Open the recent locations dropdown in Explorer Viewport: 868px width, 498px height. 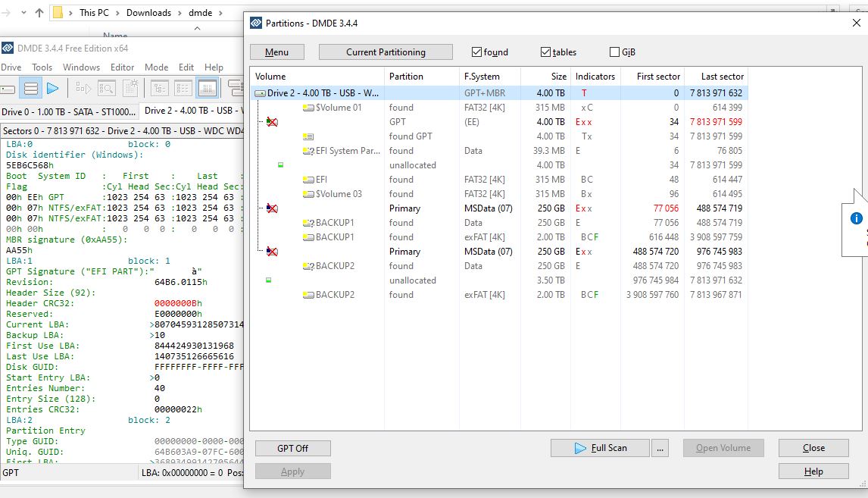[23, 12]
